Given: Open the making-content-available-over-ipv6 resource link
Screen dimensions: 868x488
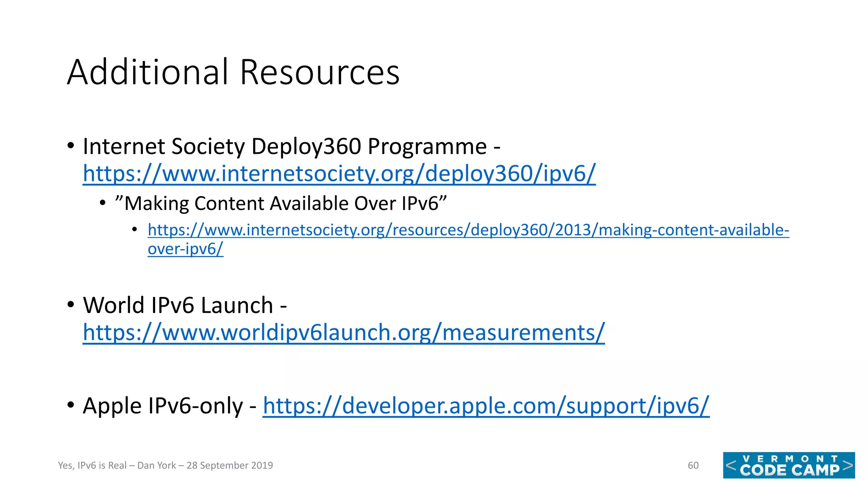Looking at the screenshot, I should point(468,239).
